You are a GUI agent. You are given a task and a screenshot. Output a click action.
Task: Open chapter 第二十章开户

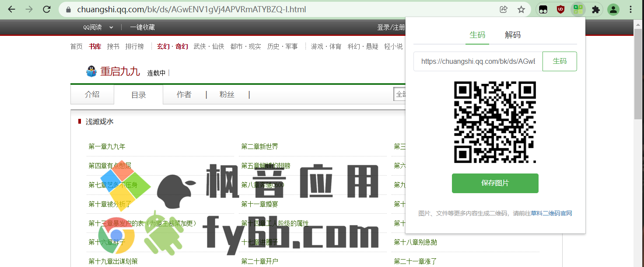[259, 261]
